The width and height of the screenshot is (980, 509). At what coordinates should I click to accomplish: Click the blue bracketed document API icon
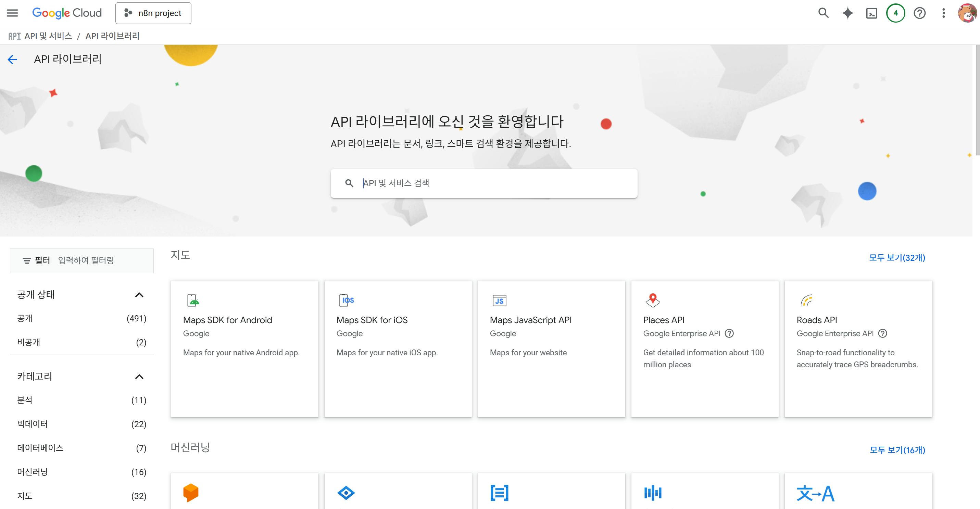point(500,493)
